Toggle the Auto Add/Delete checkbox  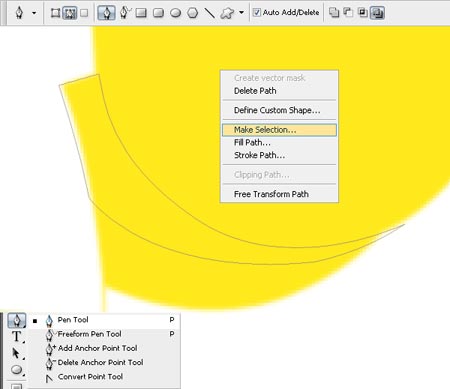[257, 13]
